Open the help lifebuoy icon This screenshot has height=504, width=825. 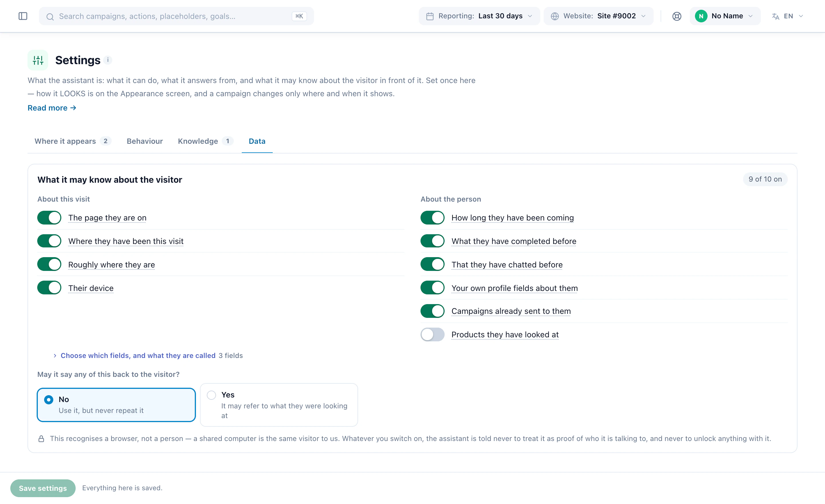[677, 16]
